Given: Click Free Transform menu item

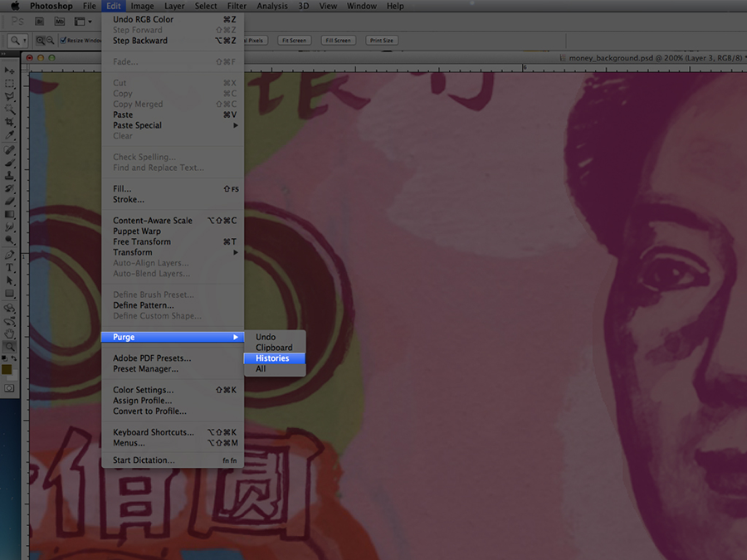Looking at the screenshot, I should coord(173,242).
